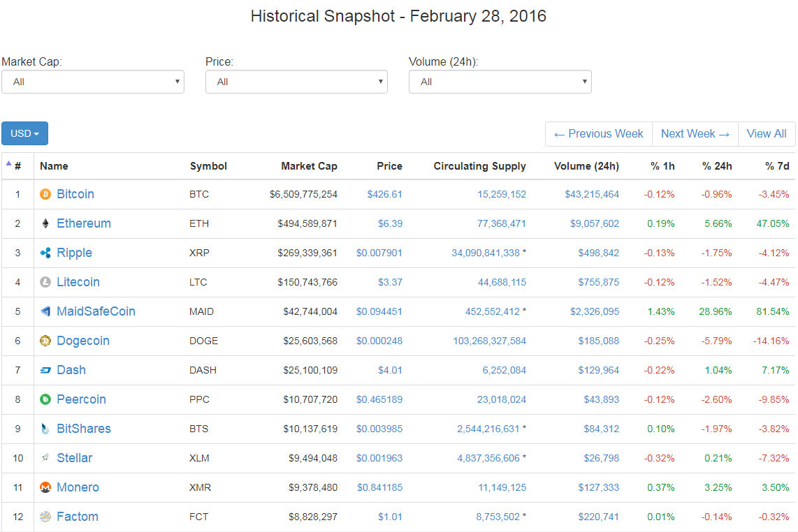The height and width of the screenshot is (532, 798).
Task: Click MaidSafeCoin volume $2,326,095
Action: 595,312
